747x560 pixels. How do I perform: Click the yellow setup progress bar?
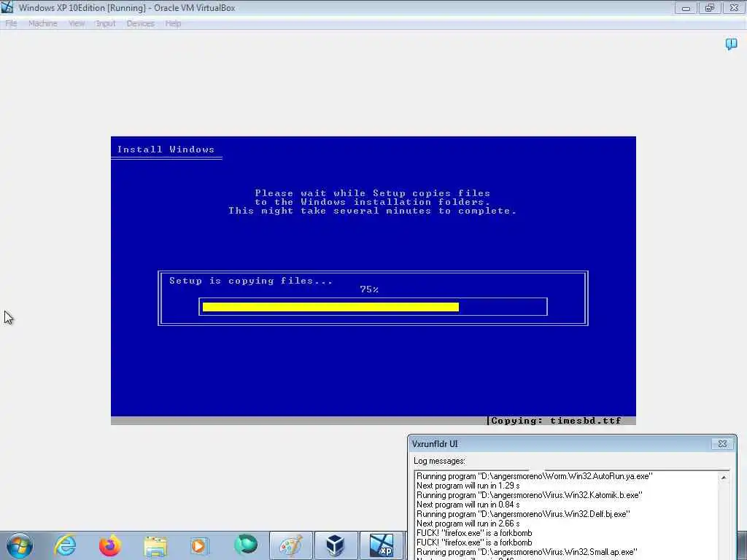330,307
